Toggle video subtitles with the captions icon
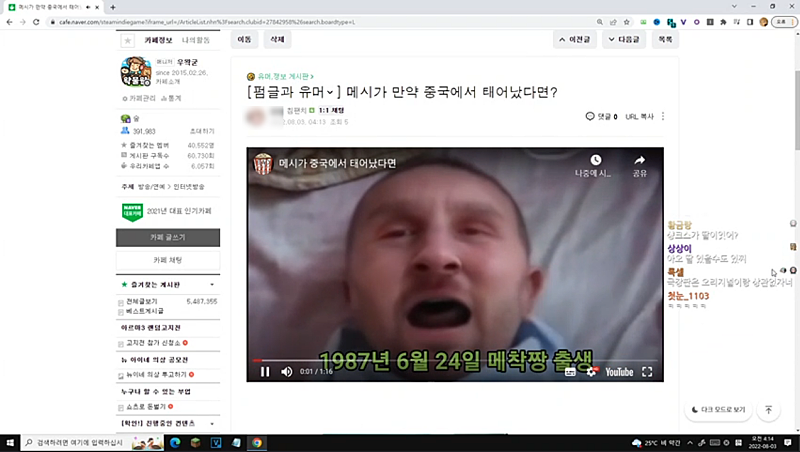Screen dimensions: 800x452 [x=570, y=372]
